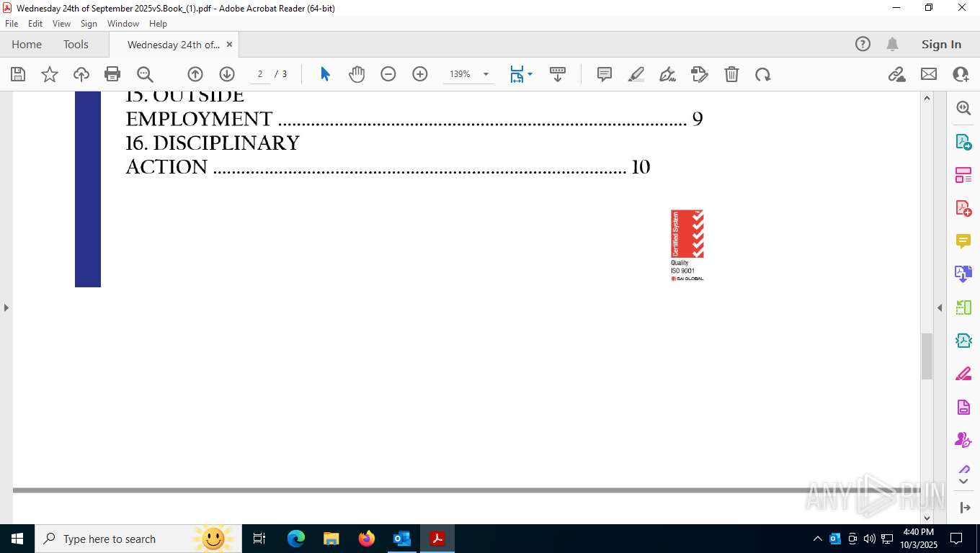980x553 pixels.
Task: Close the Wednesday 24th of... document tab
Action: (x=229, y=45)
